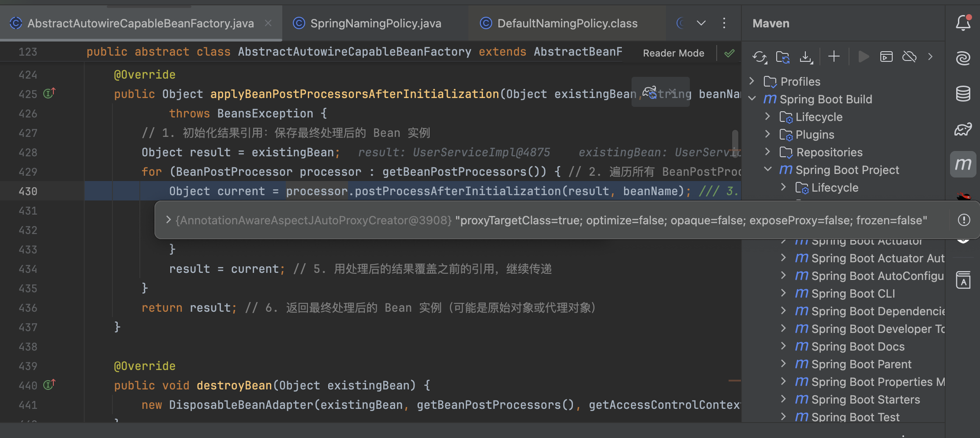
Task: Generate sources and update folders icon
Action: tap(783, 57)
